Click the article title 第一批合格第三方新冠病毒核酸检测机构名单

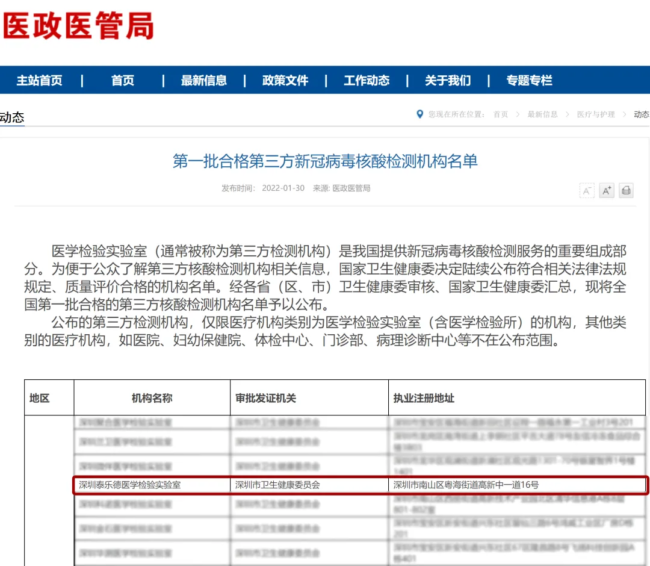pos(325,160)
